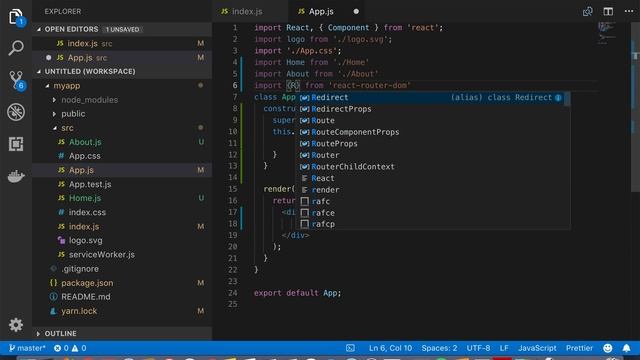640x360 pixels.
Task: Open index.js in src folder
Action: (122, 227)
